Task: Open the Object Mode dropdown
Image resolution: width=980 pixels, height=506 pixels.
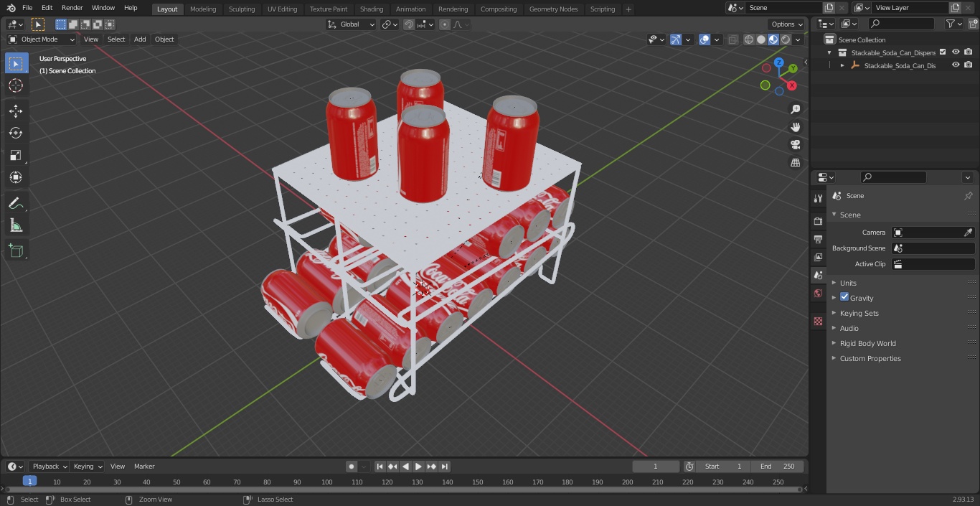Action: [42, 39]
